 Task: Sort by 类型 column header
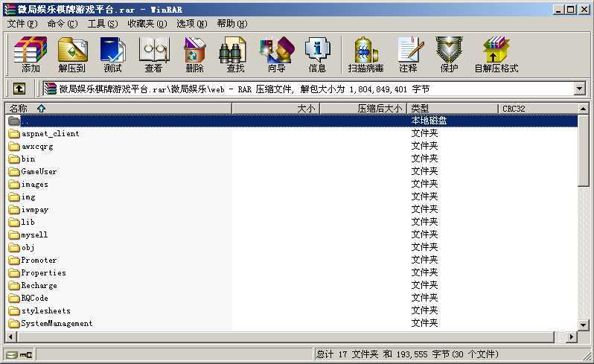[x=453, y=109]
